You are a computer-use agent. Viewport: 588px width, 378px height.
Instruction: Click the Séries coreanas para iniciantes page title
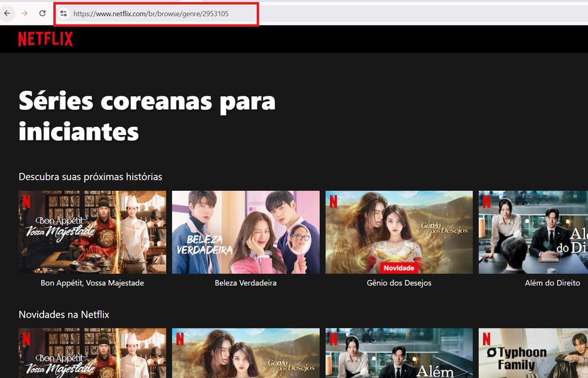[146, 114]
